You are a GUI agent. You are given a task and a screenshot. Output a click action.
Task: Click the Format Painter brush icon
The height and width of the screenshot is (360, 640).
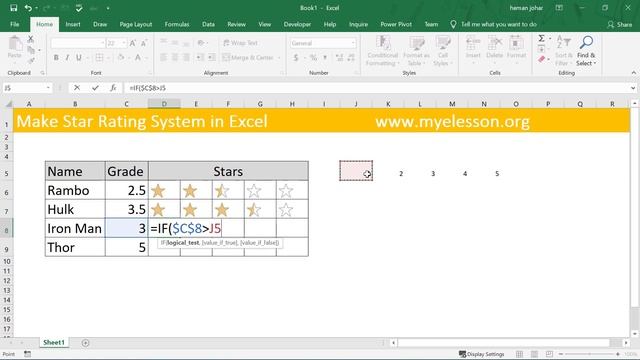tap(31, 60)
